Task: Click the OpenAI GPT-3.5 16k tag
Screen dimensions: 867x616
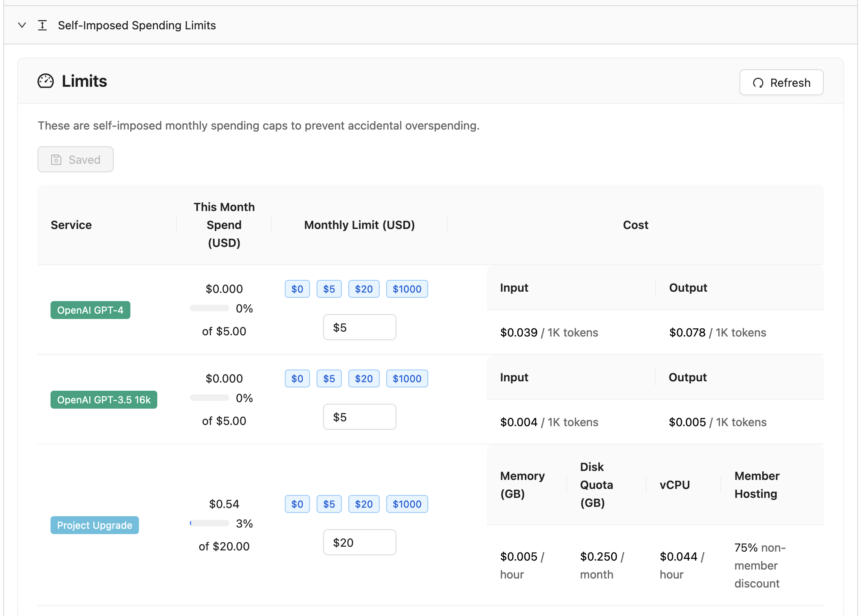Action: tap(103, 400)
